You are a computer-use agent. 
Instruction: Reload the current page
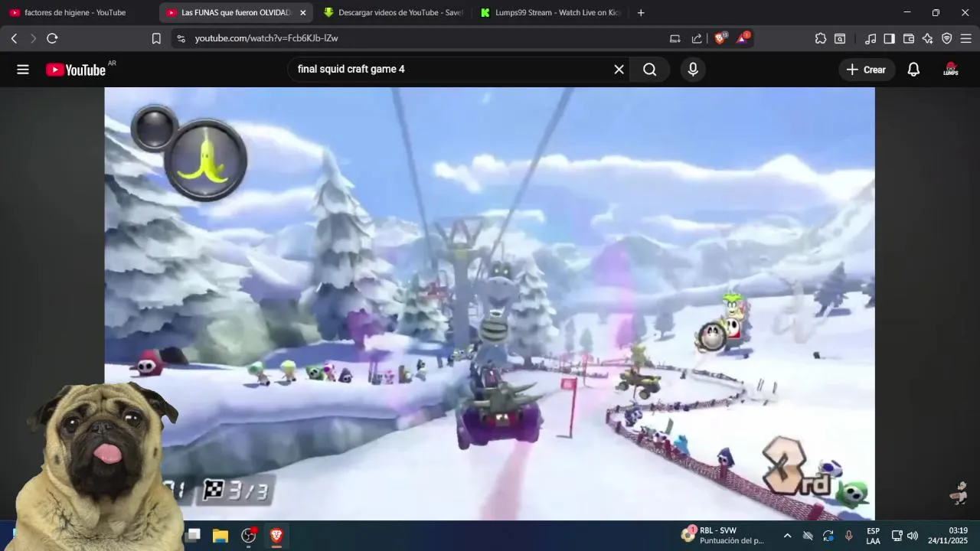[x=52, y=38]
